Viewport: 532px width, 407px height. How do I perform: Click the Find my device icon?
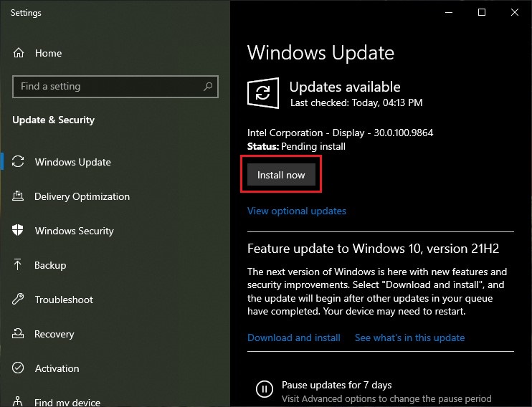click(x=18, y=401)
